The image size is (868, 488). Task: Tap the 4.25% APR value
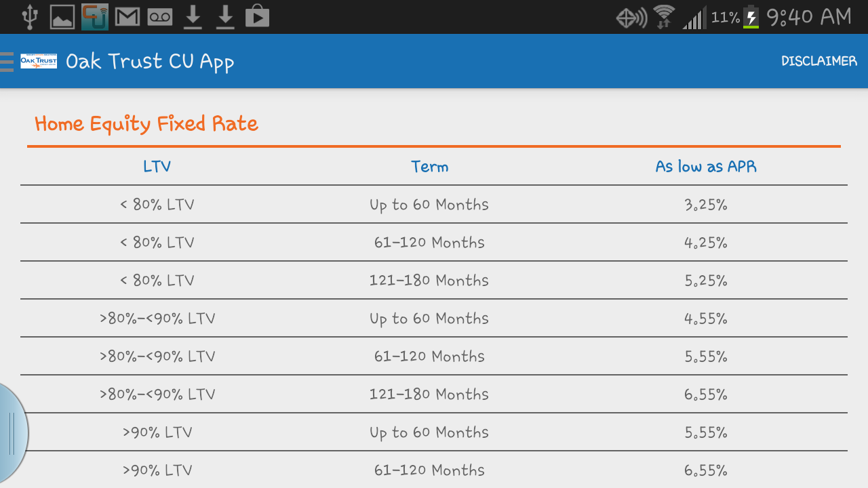pos(706,243)
